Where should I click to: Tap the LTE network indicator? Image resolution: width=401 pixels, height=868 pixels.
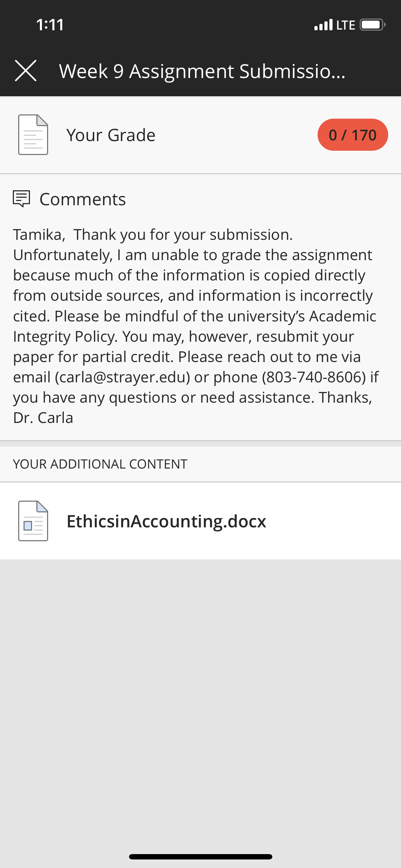pos(346,25)
